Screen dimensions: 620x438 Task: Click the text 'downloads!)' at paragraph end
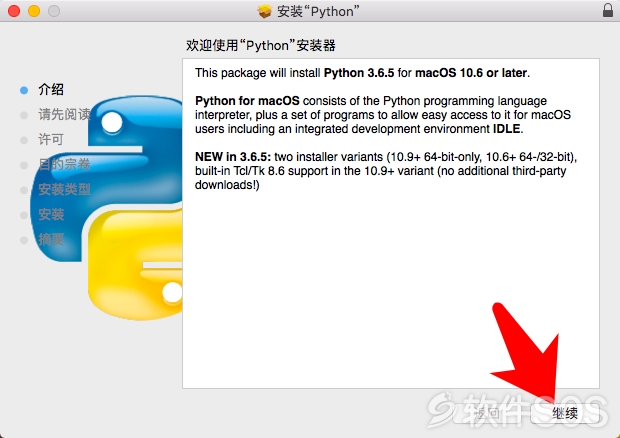[x=227, y=185]
